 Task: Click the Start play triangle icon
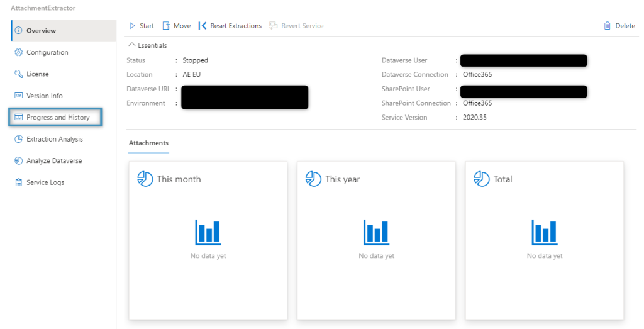[x=132, y=25]
